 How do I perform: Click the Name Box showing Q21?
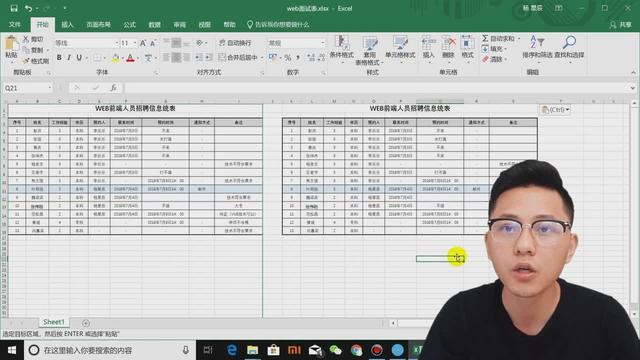pos(27,88)
